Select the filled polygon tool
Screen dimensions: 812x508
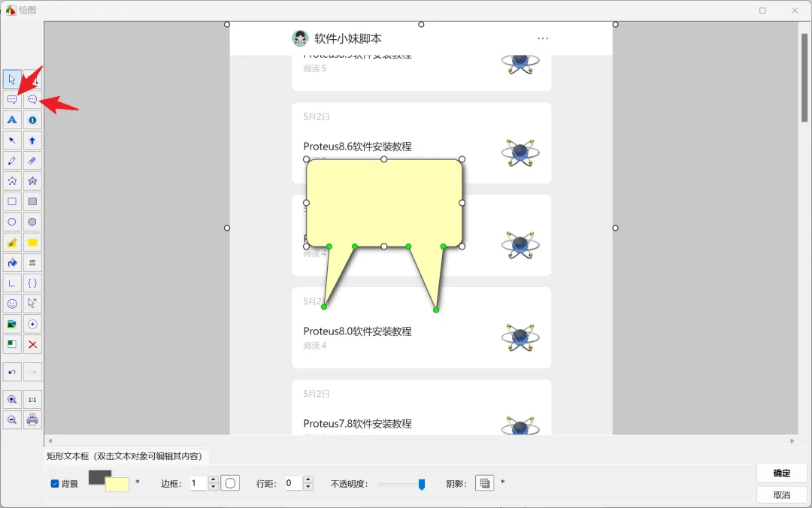click(x=32, y=181)
